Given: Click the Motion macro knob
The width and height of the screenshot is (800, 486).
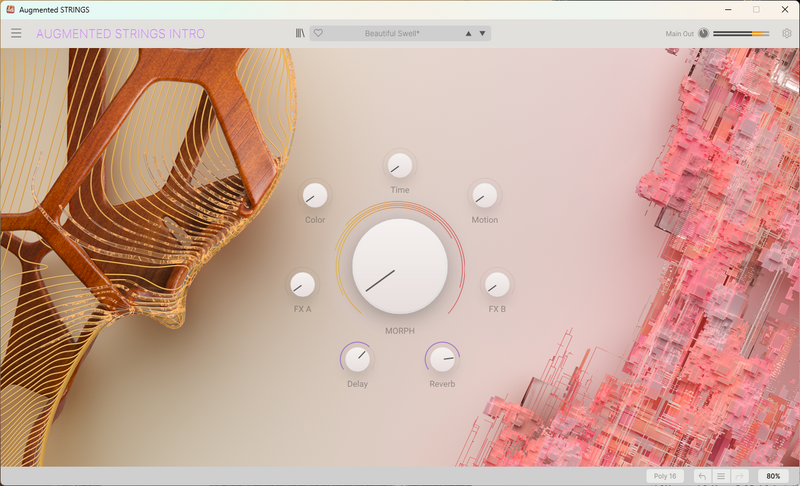Looking at the screenshot, I should pos(485,195).
